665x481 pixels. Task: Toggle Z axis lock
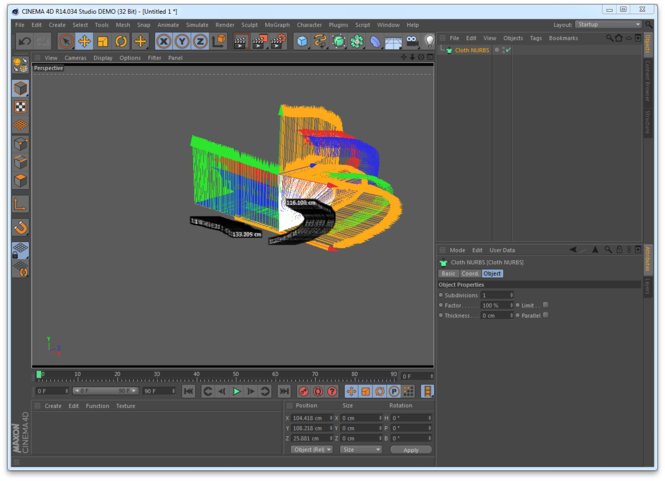pos(200,42)
